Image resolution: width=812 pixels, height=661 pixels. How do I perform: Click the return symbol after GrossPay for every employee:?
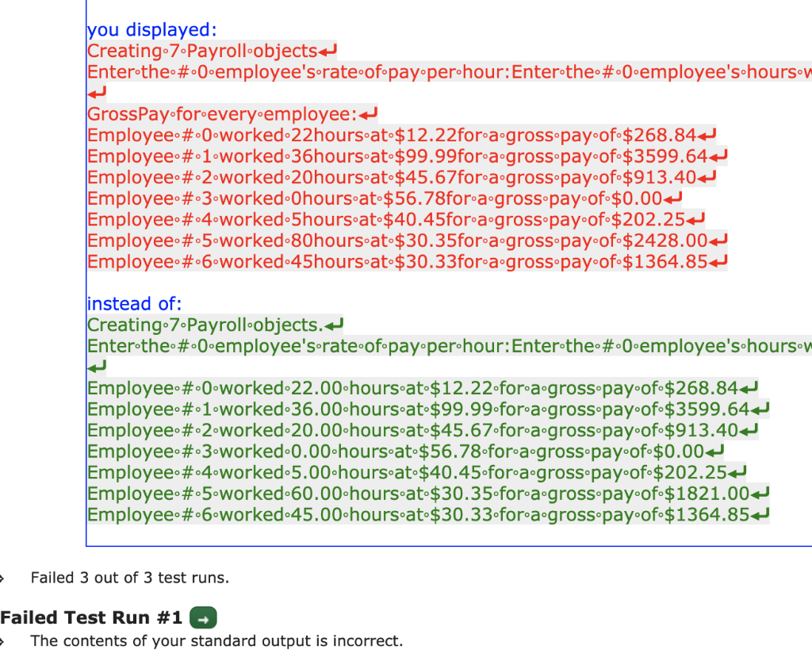369,113
